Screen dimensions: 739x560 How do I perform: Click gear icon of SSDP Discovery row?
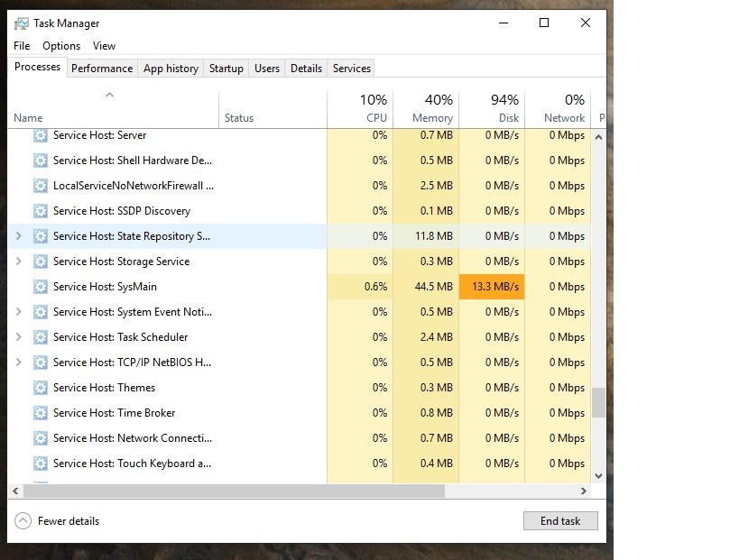point(41,211)
